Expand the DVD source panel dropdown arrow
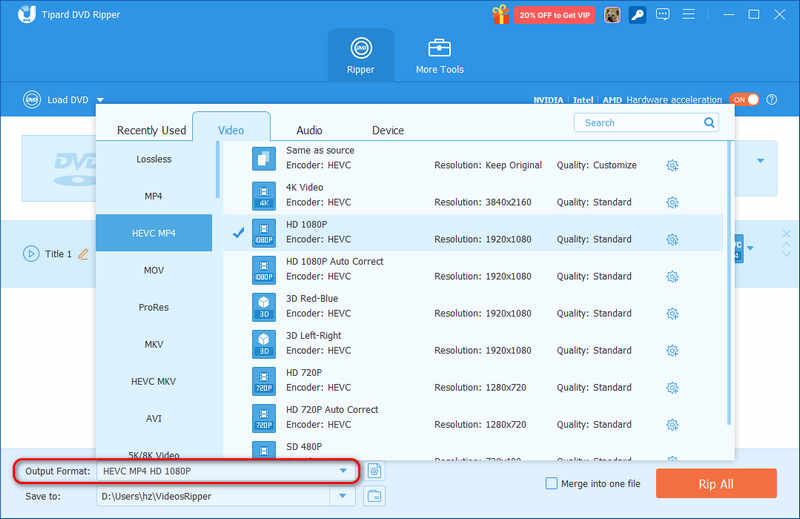The width and height of the screenshot is (800, 519). pos(761,161)
